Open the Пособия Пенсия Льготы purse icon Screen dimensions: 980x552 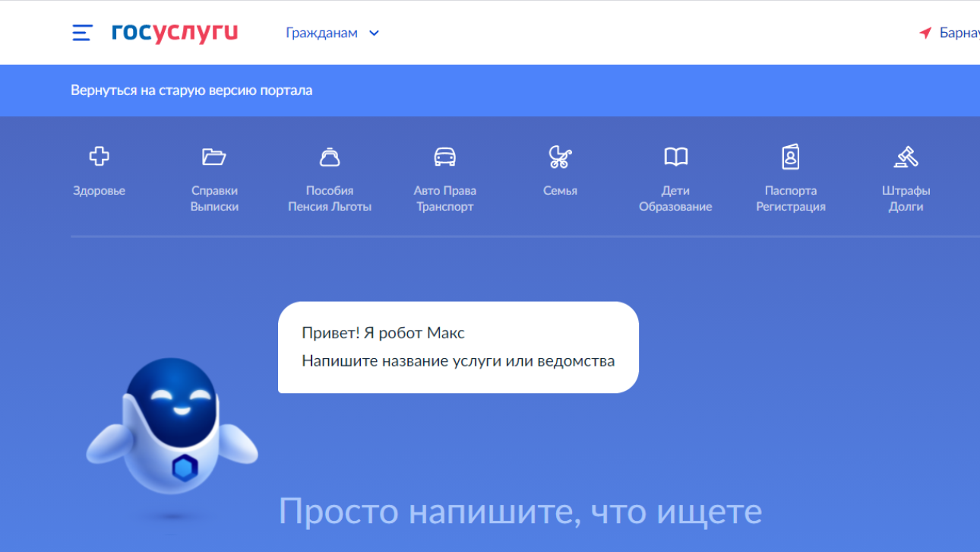[330, 157]
